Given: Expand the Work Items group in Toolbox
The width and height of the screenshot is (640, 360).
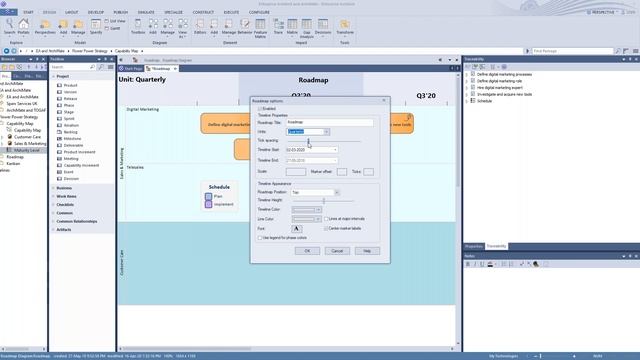Looking at the screenshot, I should coord(66,196).
